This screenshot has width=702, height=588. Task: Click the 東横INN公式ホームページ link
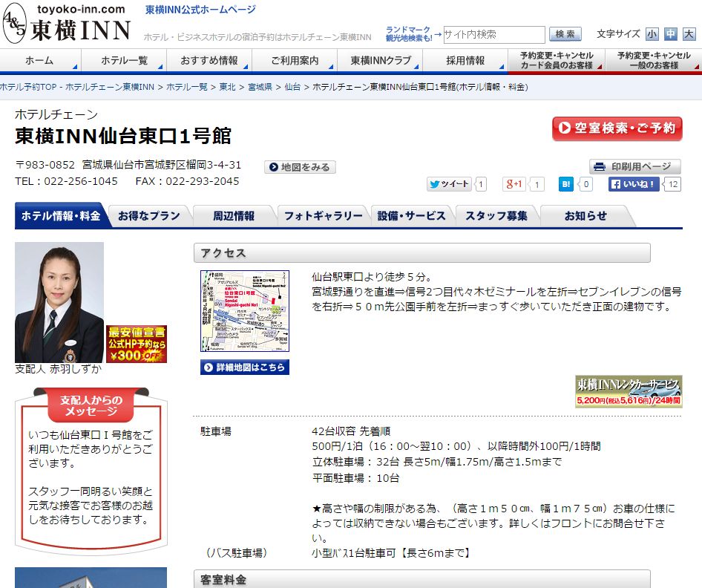(200, 10)
